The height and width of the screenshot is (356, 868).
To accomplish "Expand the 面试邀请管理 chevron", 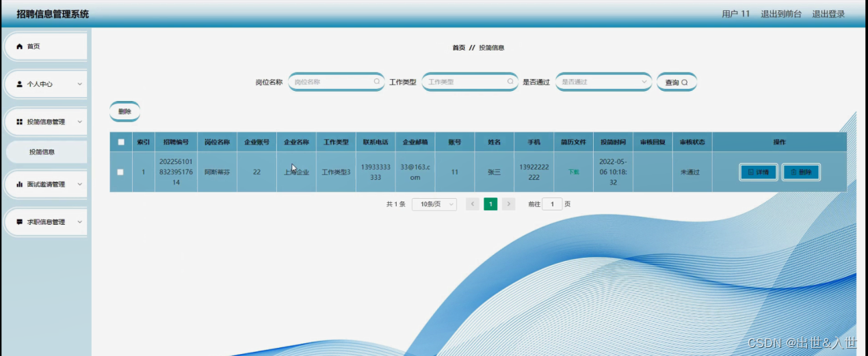I will pos(79,184).
